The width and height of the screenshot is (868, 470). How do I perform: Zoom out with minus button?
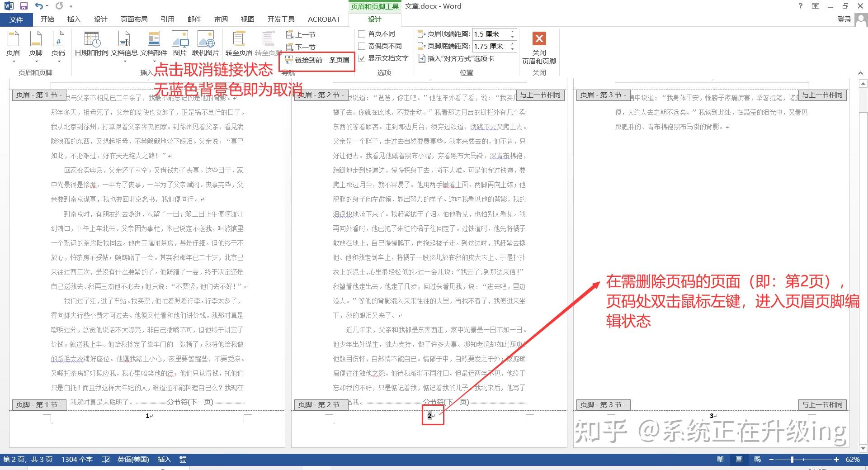click(x=772, y=459)
